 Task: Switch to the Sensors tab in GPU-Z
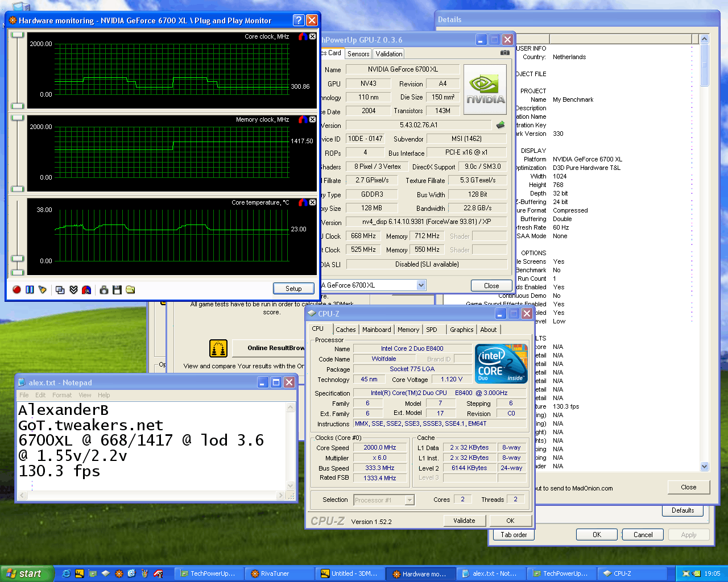(x=358, y=54)
